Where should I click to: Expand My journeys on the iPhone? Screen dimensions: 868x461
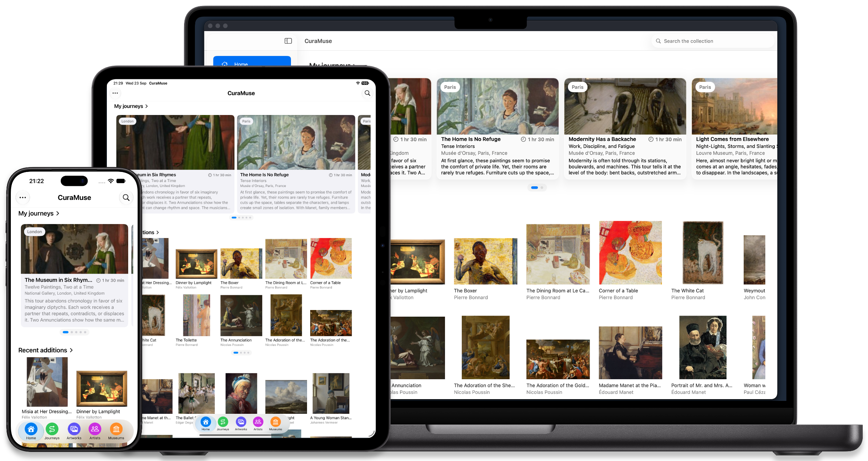click(x=39, y=213)
